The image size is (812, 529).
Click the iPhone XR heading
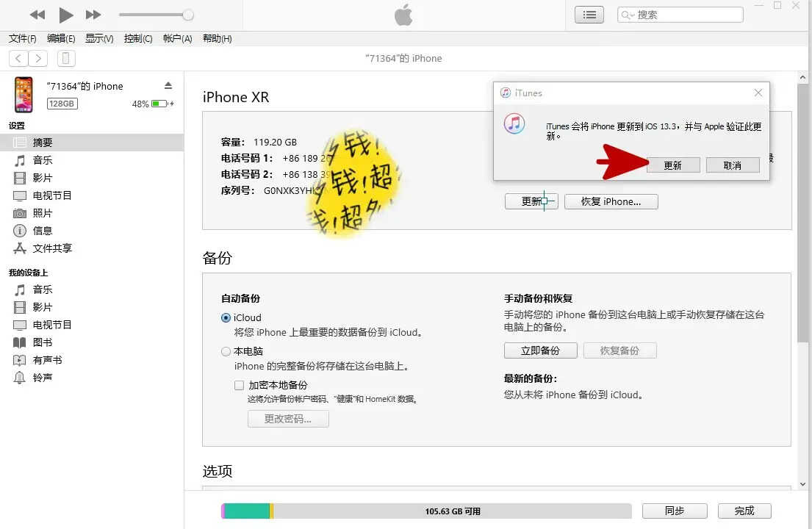click(236, 97)
